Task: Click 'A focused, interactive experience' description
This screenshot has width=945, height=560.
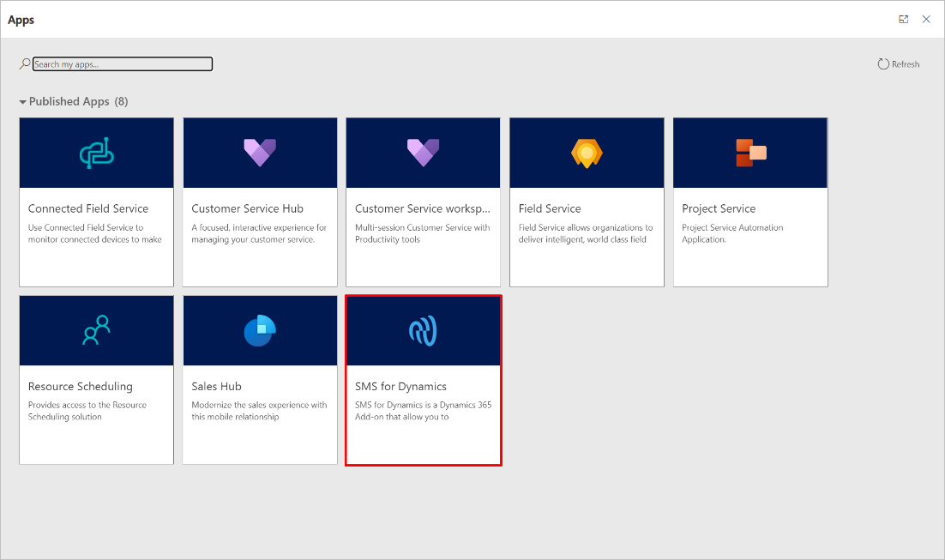Action: pyautogui.click(x=259, y=233)
